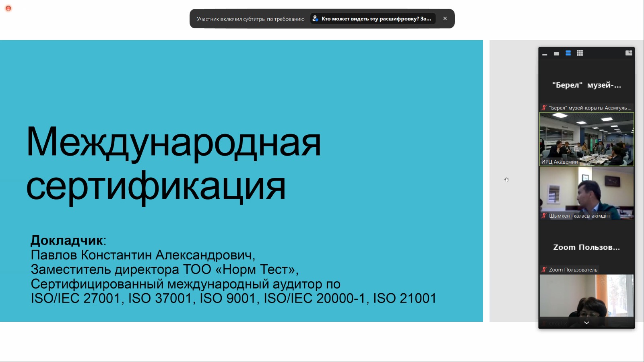Click muted mic icon on Шымкент қаласы tile
The image size is (644, 362).
[544, 216]
